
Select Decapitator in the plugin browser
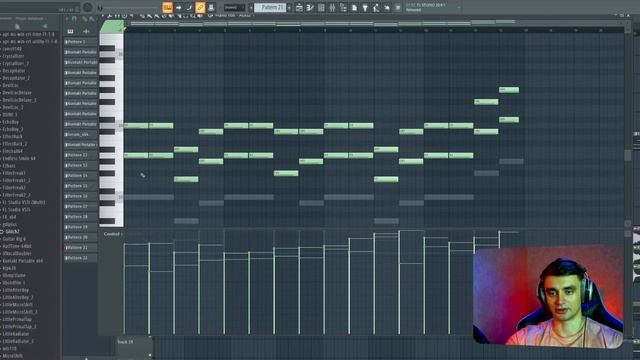(13, 71)
